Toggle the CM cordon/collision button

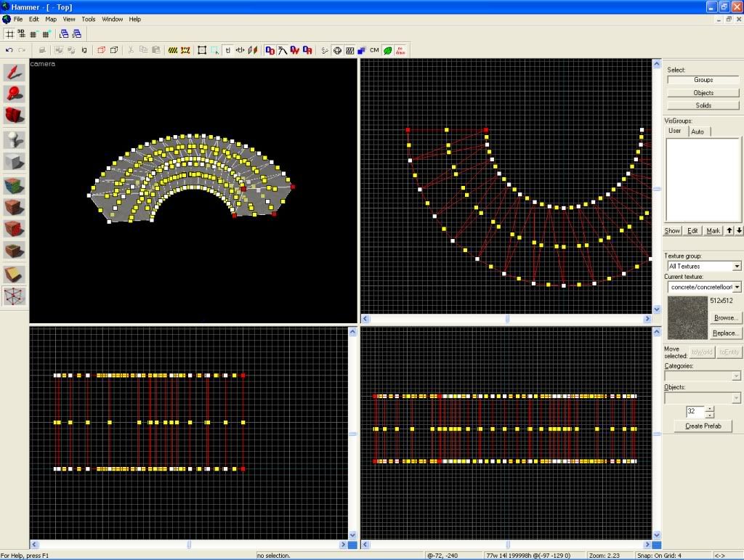click(374, 50)
